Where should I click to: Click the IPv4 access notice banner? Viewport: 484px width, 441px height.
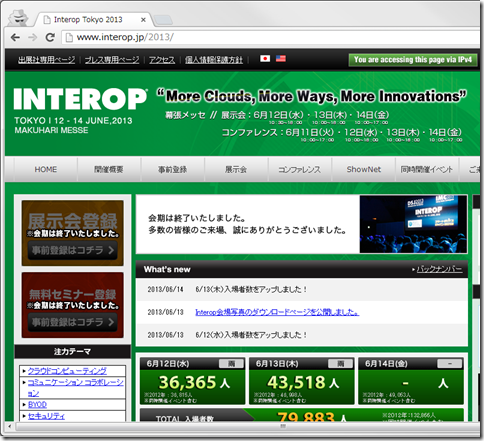pos(413,60)
